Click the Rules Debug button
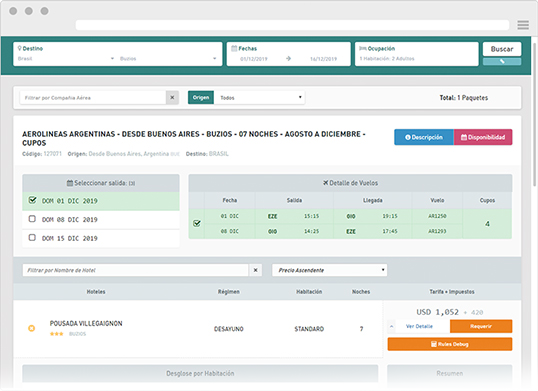Viewport: 538px width, 391px height. [450, 344]
